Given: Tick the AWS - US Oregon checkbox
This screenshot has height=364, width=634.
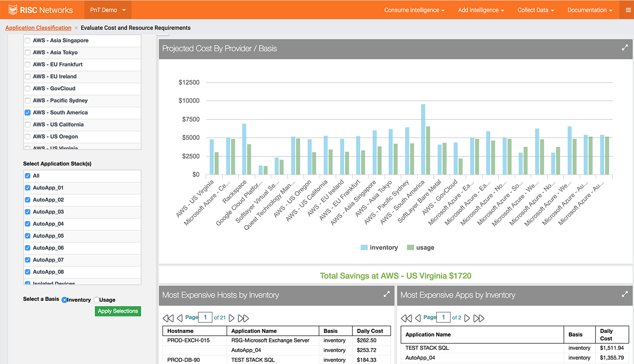Looking at the screenshot, I should click(x=28, y=137).
